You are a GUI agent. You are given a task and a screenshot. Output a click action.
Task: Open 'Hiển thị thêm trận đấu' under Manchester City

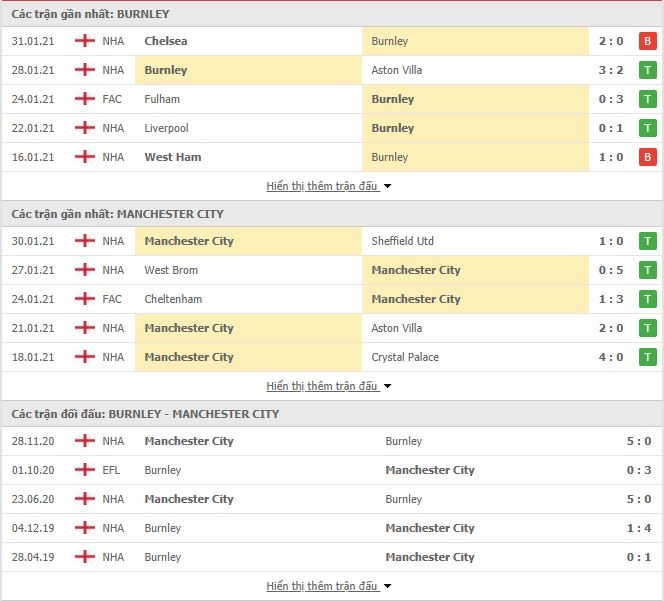click(x=322, y=385)
